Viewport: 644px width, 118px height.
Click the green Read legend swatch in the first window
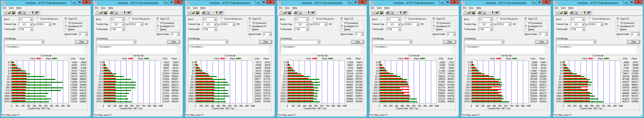[55, 58]
